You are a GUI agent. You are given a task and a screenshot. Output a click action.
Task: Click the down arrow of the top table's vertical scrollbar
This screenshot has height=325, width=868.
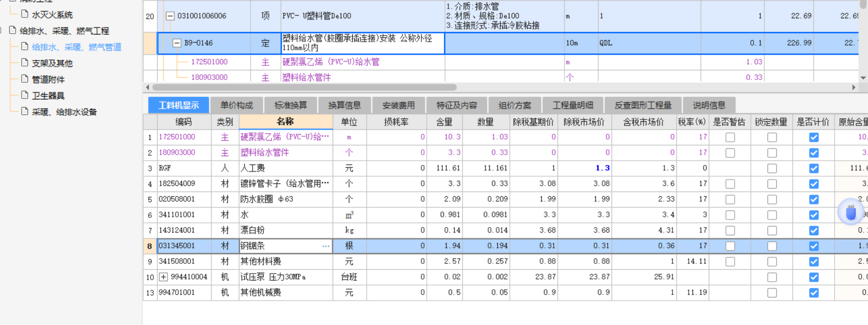click(863, 78)
